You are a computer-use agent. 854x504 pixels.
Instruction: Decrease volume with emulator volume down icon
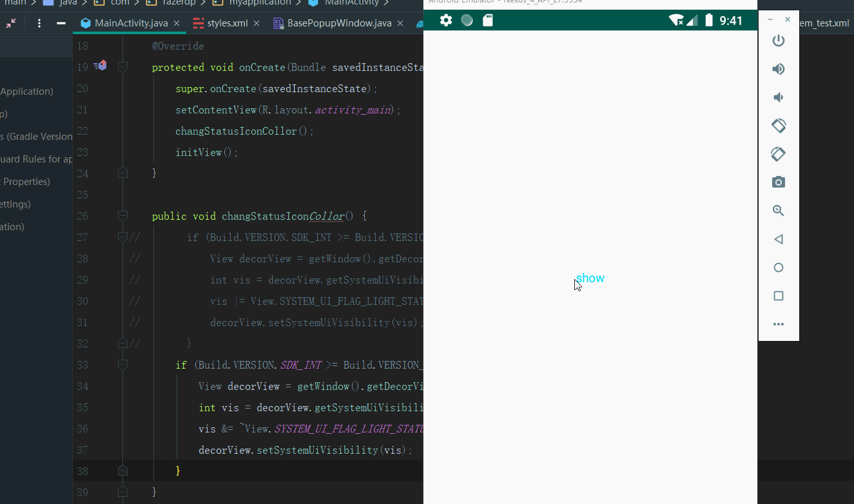(778, 97)
